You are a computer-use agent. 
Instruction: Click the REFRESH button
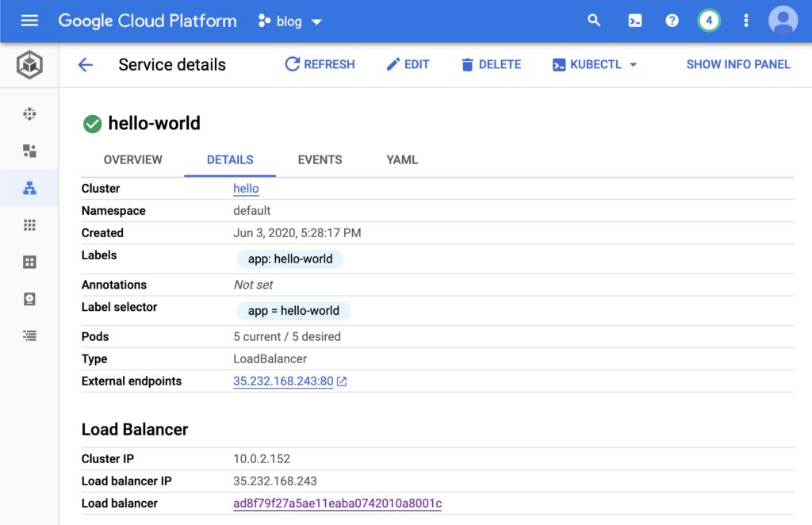point(320,64)
